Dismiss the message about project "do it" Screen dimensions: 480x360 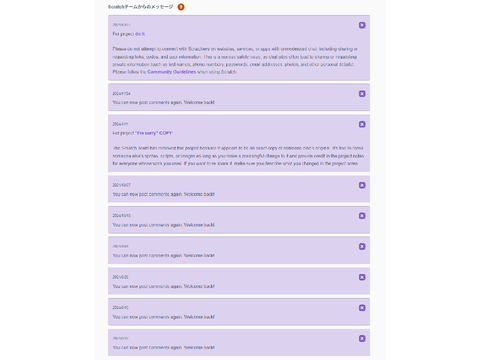pos(362,25)
